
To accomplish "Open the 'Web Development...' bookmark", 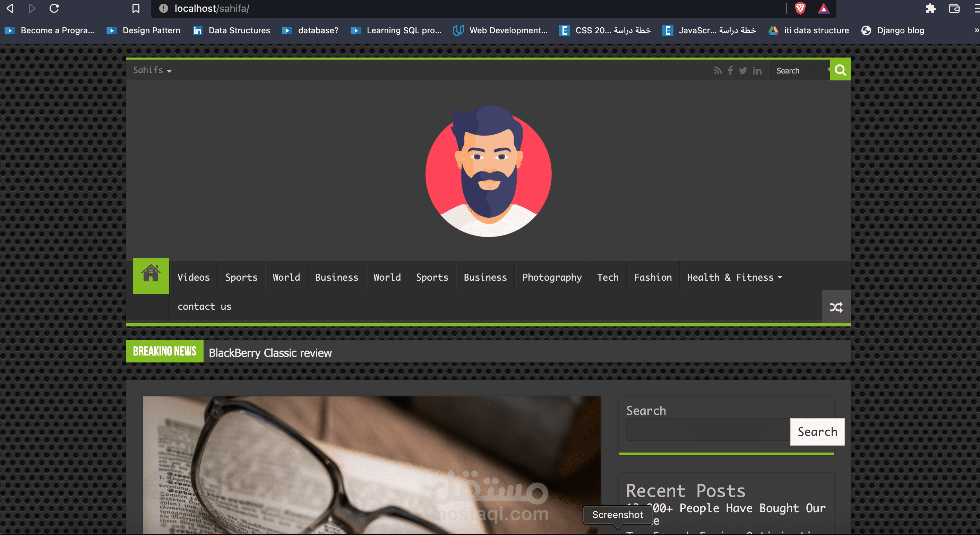I will pyautogui.click(x=500, y=30).
